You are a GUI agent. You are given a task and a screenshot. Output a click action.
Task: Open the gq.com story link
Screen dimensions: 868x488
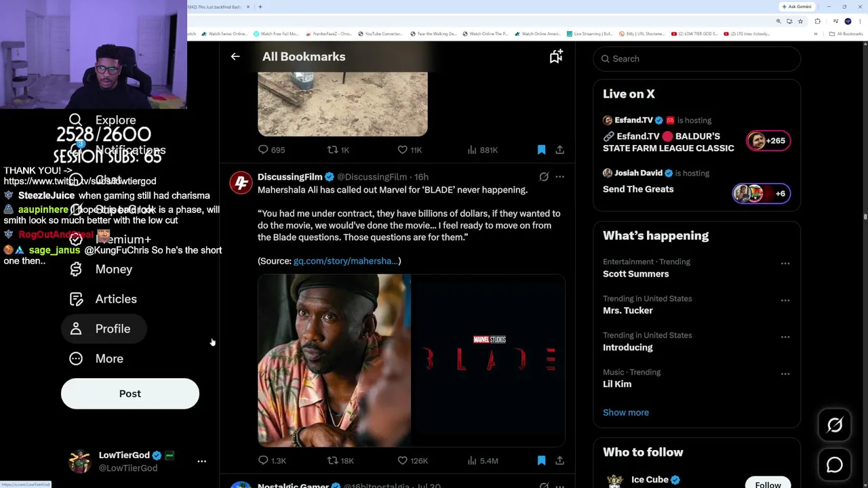coord(346,261)
